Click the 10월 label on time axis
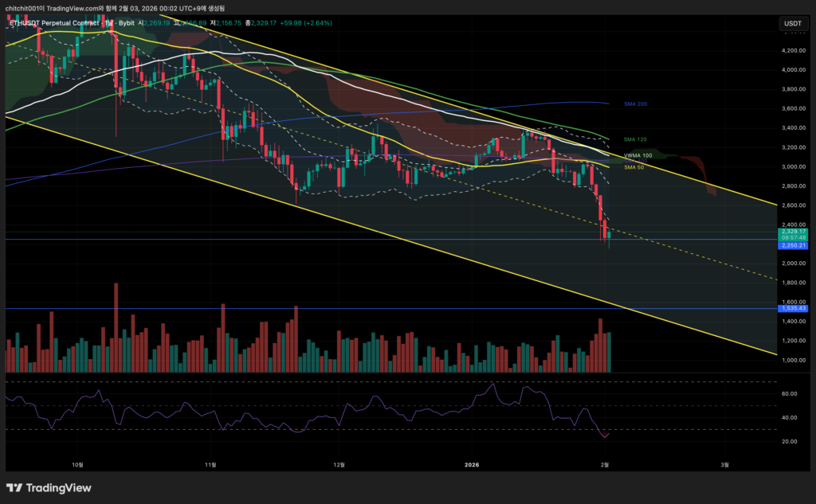 77,463
